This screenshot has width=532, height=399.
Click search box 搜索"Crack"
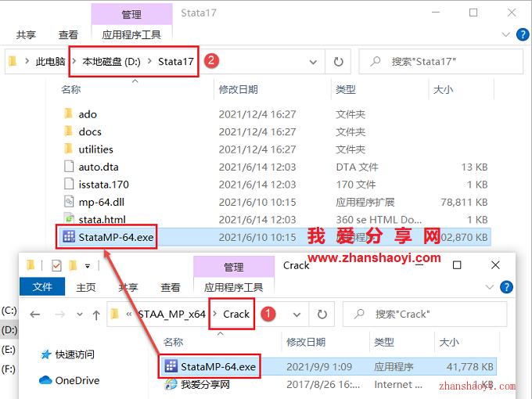(x=425, y=315)
